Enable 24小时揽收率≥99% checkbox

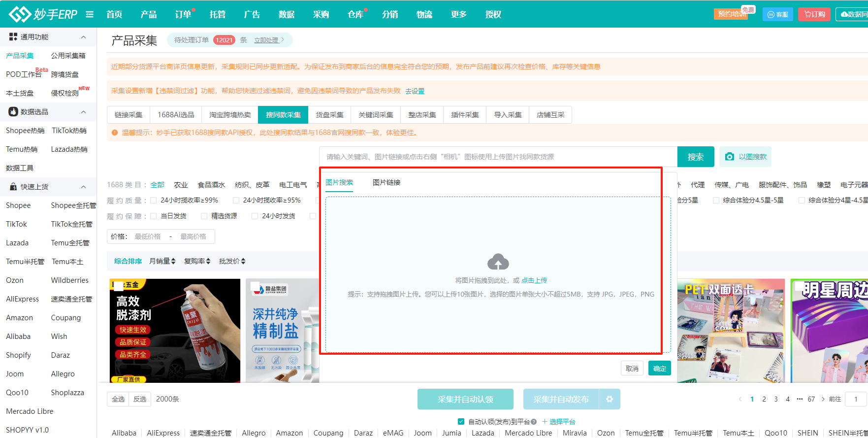(x=154, y=200)
